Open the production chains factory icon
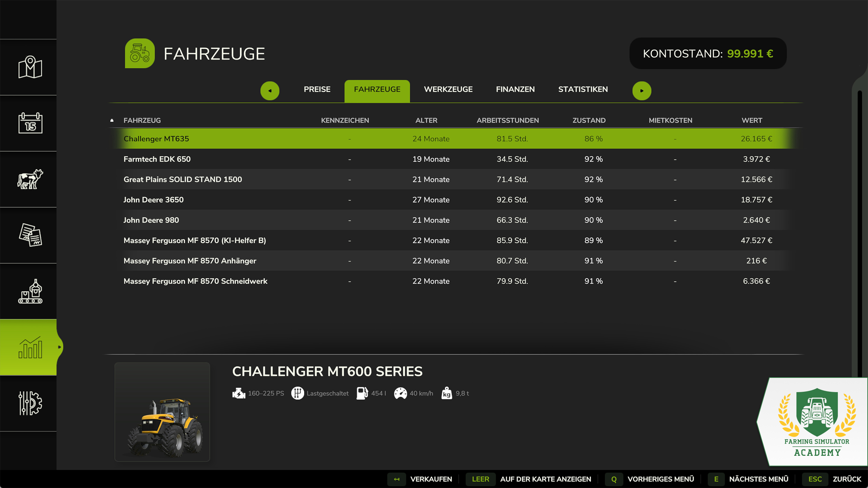868x488 pixels. 30,291
